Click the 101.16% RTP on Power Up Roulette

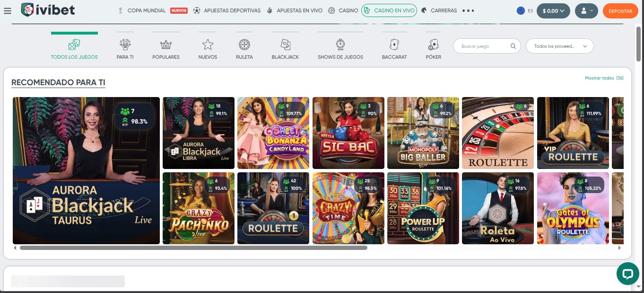444,188
